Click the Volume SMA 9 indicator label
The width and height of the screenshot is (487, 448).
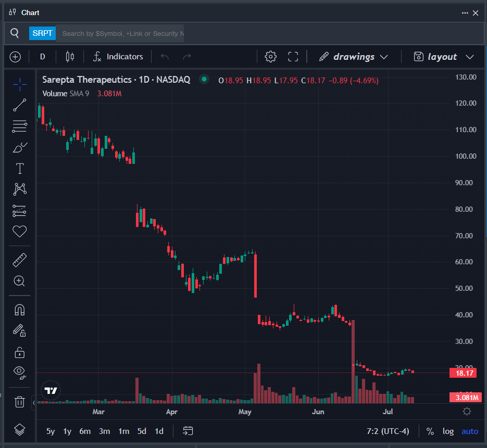click(66, 93)
